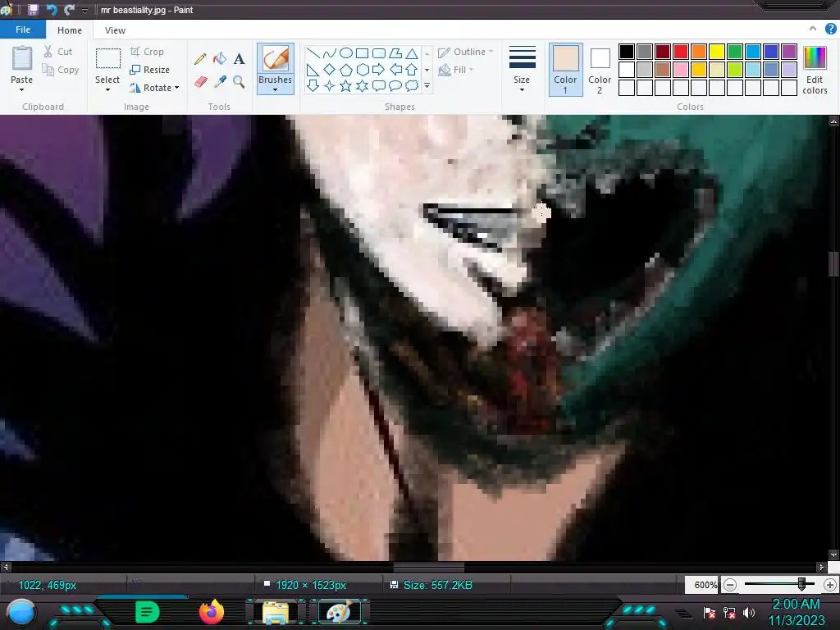Select the Pencil tool

point(200,59)
